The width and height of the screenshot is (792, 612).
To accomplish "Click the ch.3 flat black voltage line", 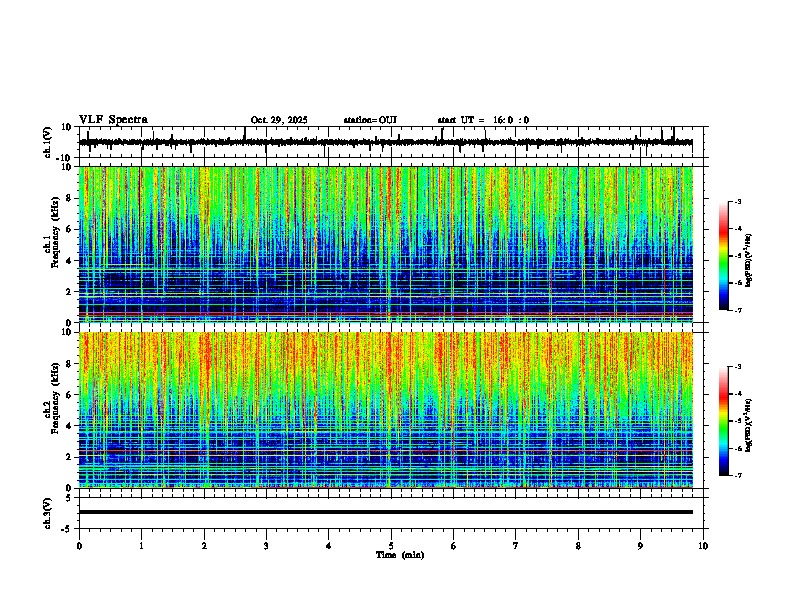I will click(385, 512).
